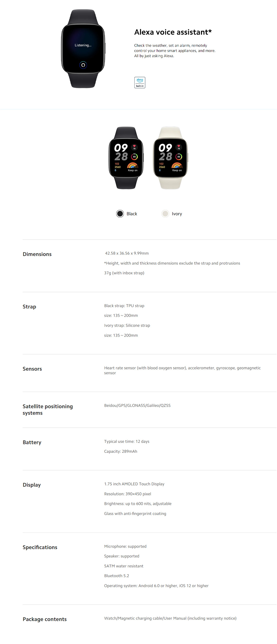Click the rainbow arc on the ivory watch face
Viewport: 277px width, 644px height.
pyautogui.click(x=177, y=165)
